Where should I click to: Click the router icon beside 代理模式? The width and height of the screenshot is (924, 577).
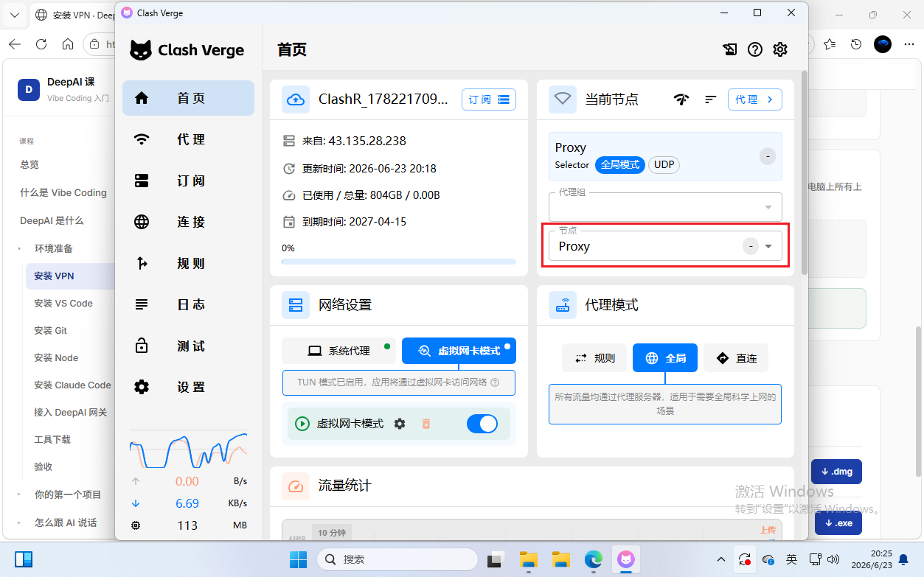pyautogui.click(x=563, y=304)
